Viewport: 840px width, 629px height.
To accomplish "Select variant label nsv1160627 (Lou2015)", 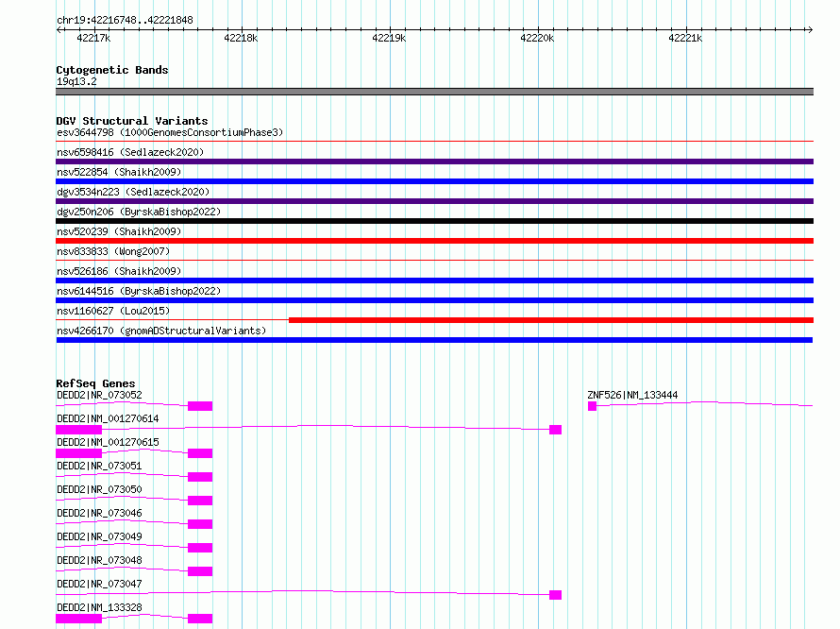I will point(113,311).
